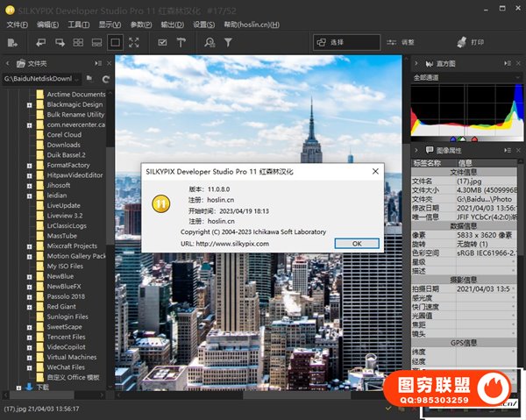
Task: Select the Downloads folder in the tree
Action: coord(63,145)
